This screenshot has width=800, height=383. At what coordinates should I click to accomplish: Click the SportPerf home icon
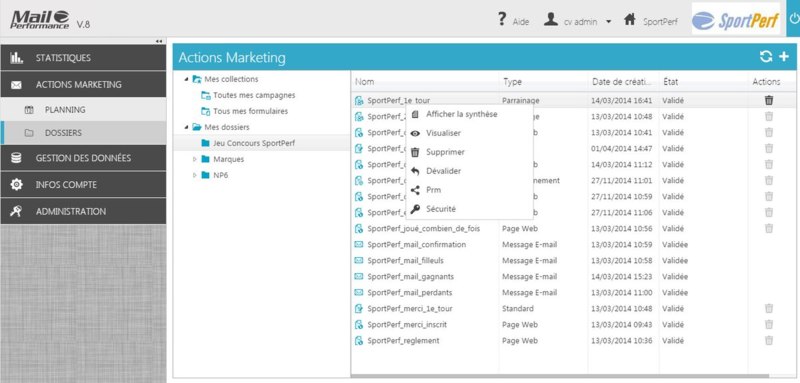tap(630, 20)
